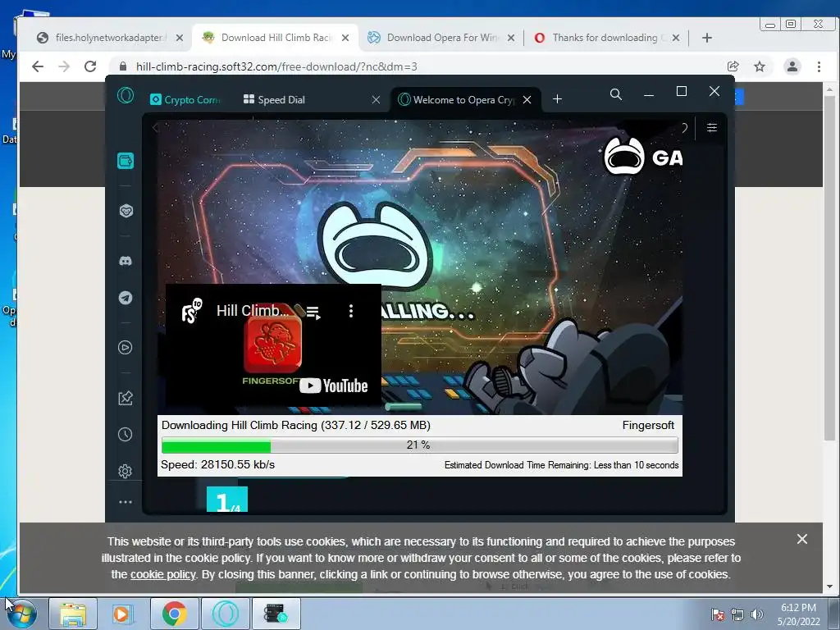Screen dimensions: 840x630
Task: Reload the Chrome page
Action: [90, 66]
